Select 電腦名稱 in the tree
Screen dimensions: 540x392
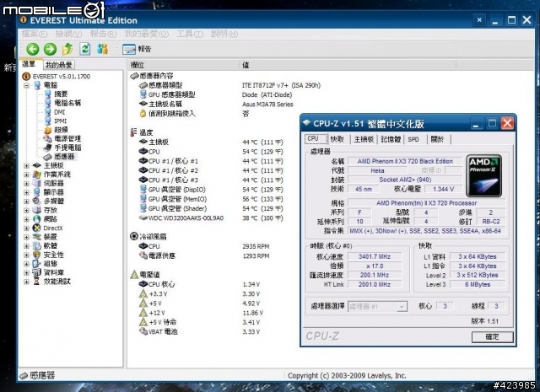coord(67,103)
